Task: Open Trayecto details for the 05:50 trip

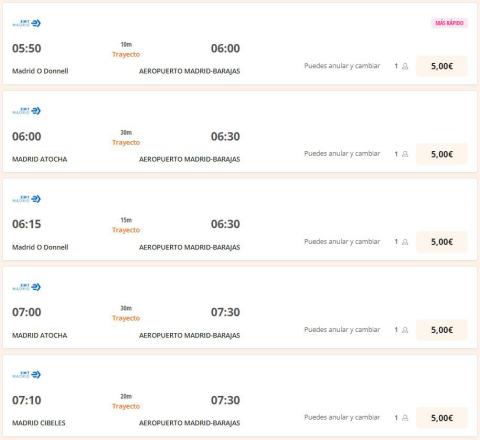Action: tap(126, 54)
